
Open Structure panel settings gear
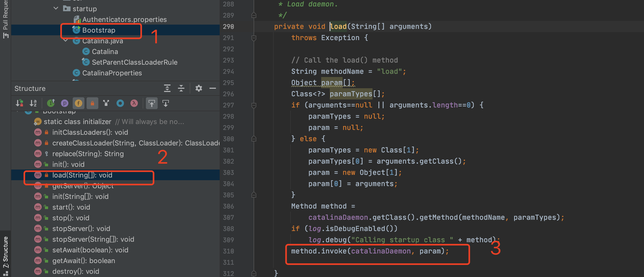[199, 88]
